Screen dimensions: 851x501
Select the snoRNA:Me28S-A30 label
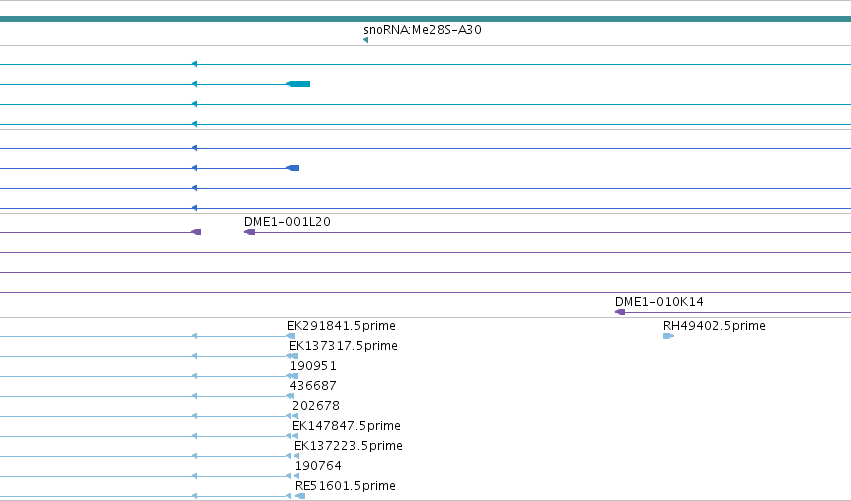tap(422, 30)
